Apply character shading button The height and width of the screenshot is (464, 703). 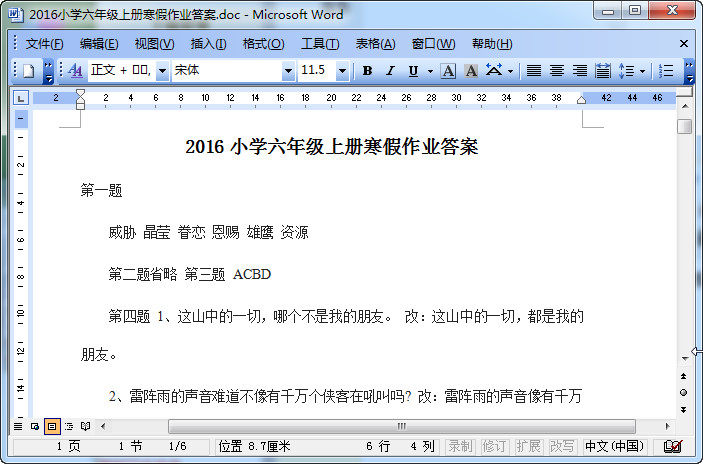(x=471, y=71)
